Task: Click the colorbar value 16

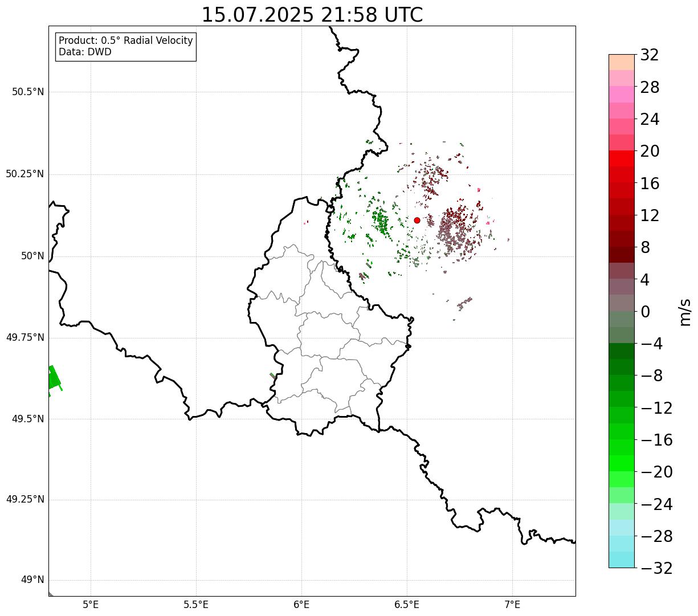Action: (x=650, y=183)
